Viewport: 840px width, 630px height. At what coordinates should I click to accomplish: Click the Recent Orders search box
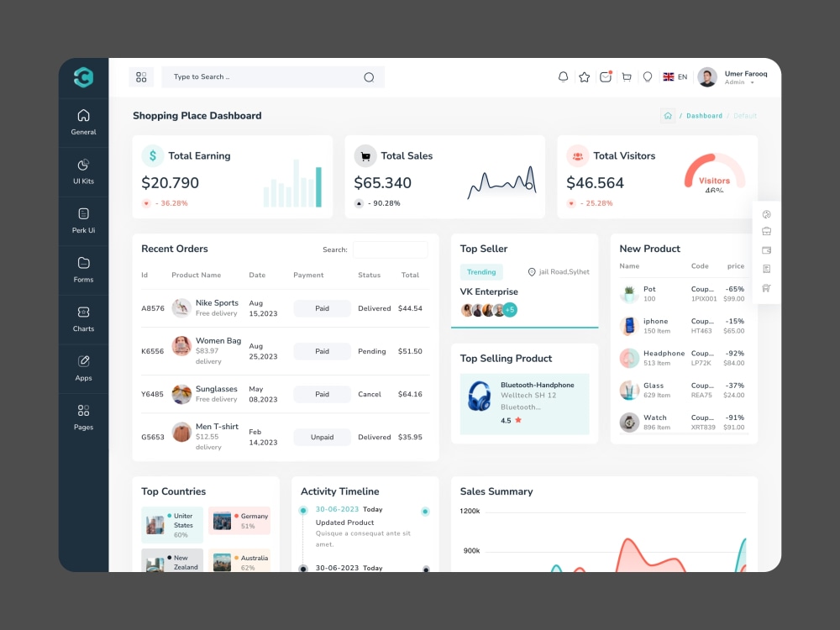pos(391,249)
